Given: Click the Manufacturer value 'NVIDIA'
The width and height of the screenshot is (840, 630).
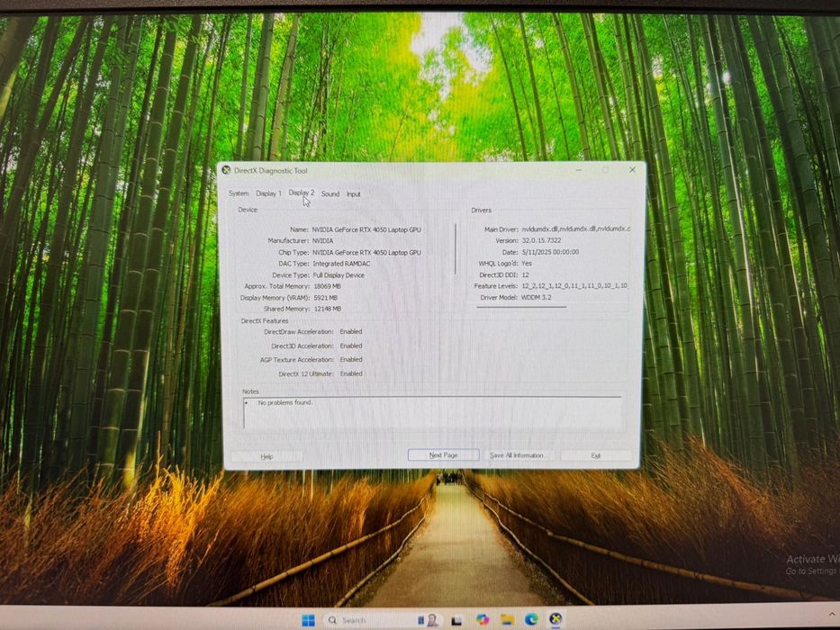Looking at the screenshot, I should click(x=322, y=240).
